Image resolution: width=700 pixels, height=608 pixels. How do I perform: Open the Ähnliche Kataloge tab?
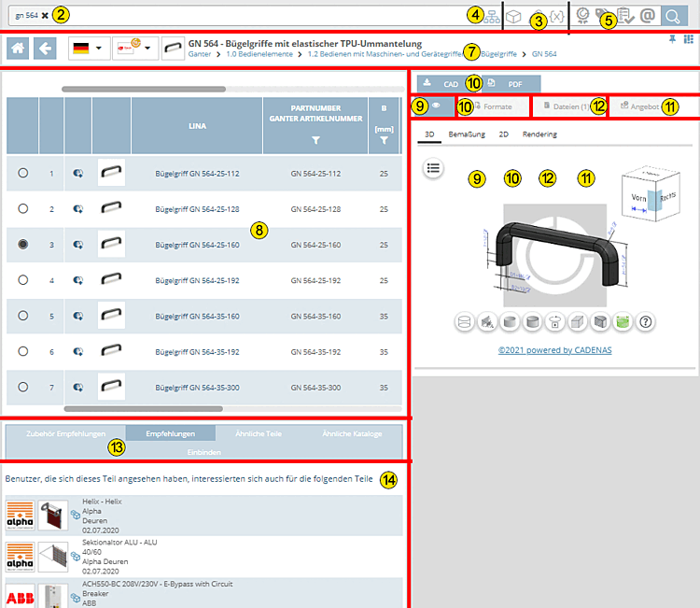tap(352, 433)
